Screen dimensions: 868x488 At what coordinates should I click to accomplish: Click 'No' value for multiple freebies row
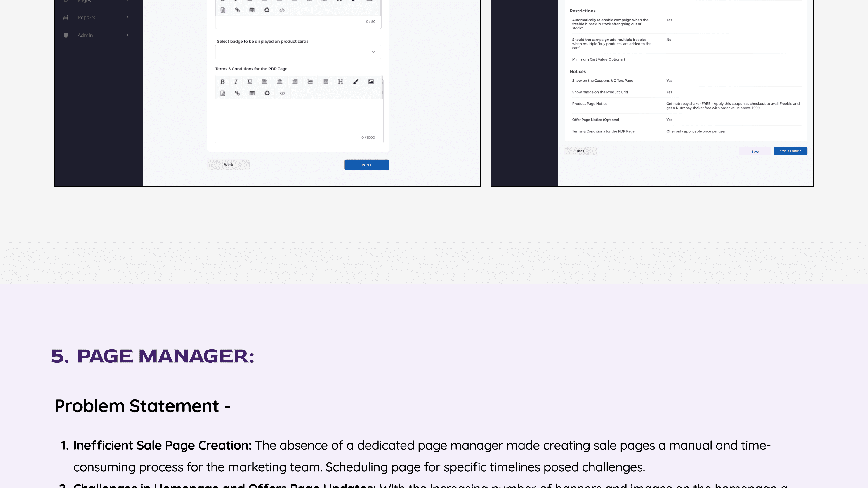click(x=669, y=40)
